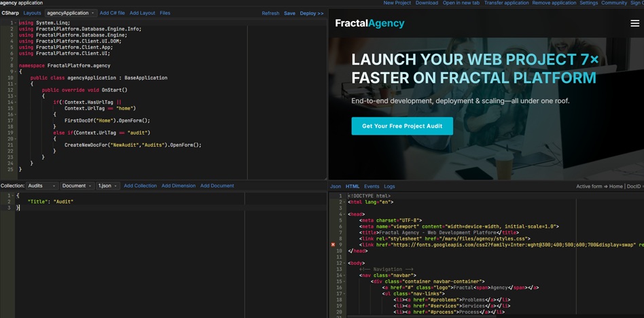Save the current C# file

click(289, 14)
